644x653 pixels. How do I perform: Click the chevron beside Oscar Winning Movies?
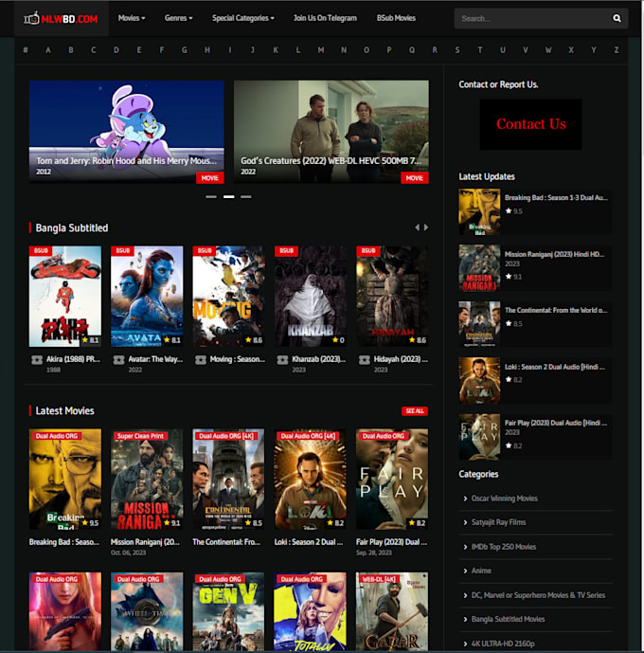[465, 499]
